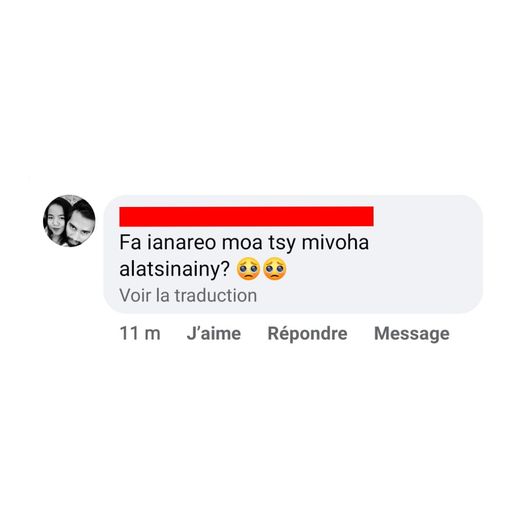This screenshot has height=526, width=526.
Task: Click the first sad pleading emoji
Action: coord(248,269)
